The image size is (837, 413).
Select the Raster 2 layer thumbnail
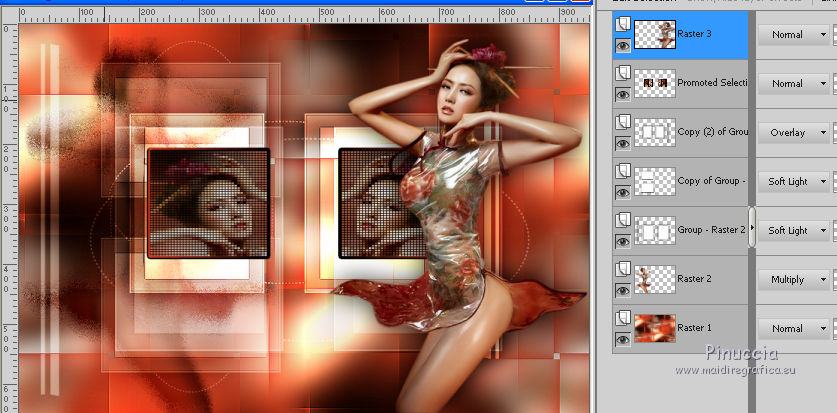click(x=655, y=280)
